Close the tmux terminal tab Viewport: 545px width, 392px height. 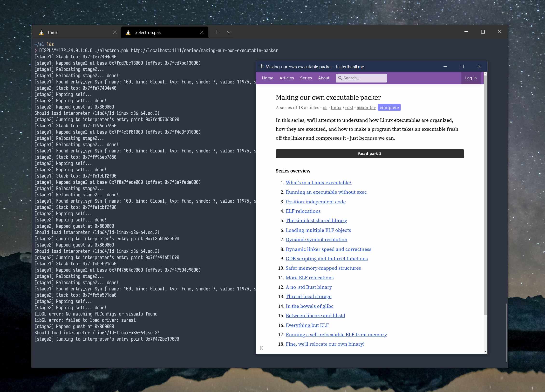[115, 32]
